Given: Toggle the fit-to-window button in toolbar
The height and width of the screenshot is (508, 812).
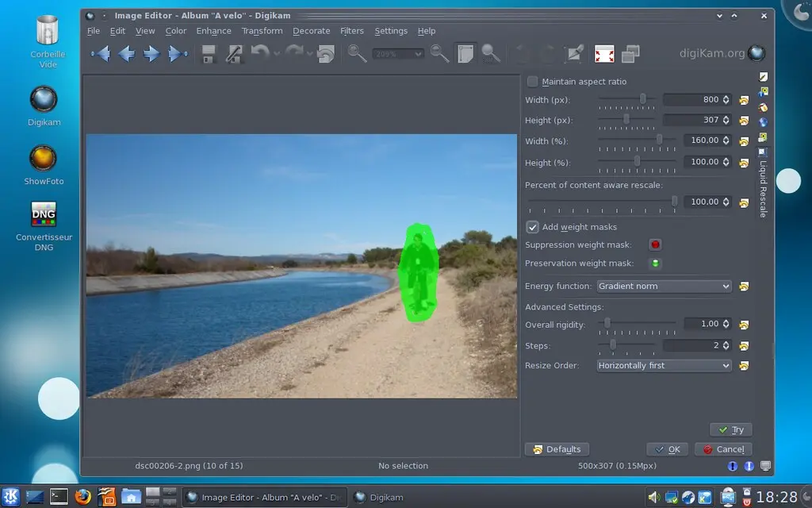Looking at the screenshot, I should tap(465, 54).
